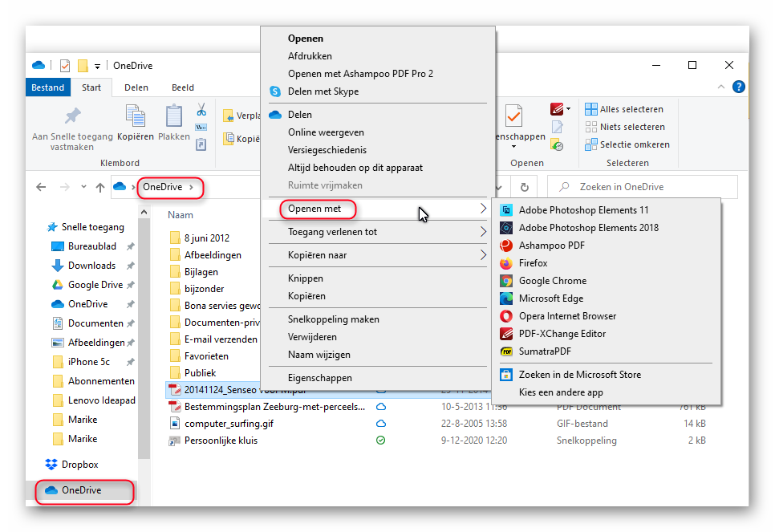Click the Skype icon for Delen met Skype
The image size is (775, 532).
tap(275, 91)
